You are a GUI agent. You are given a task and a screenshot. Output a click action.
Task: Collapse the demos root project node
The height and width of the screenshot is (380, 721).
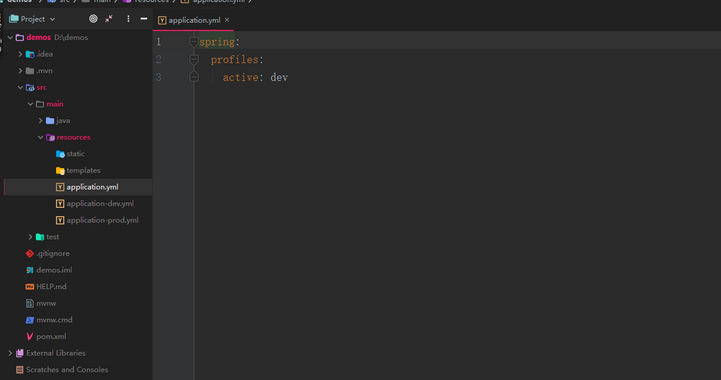pos(10,37)
